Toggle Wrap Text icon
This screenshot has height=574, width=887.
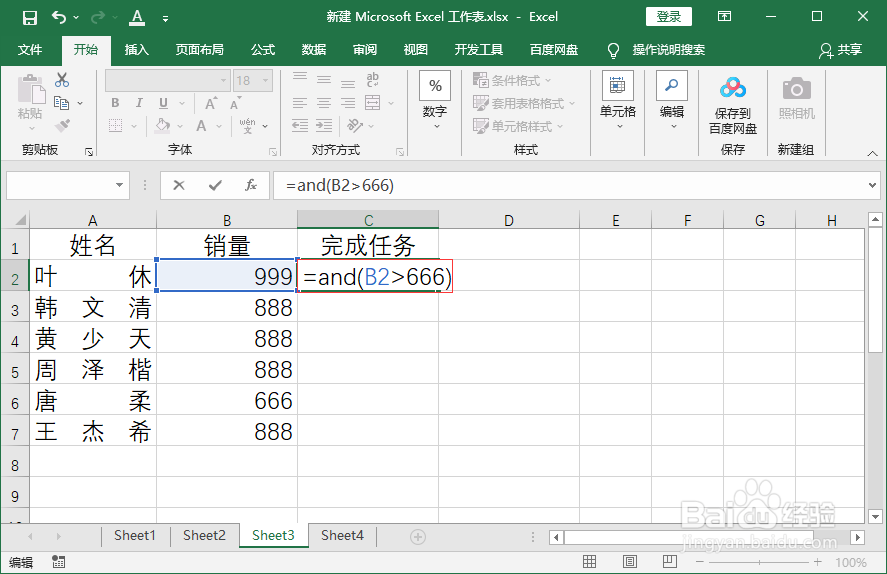pos(372,80)
